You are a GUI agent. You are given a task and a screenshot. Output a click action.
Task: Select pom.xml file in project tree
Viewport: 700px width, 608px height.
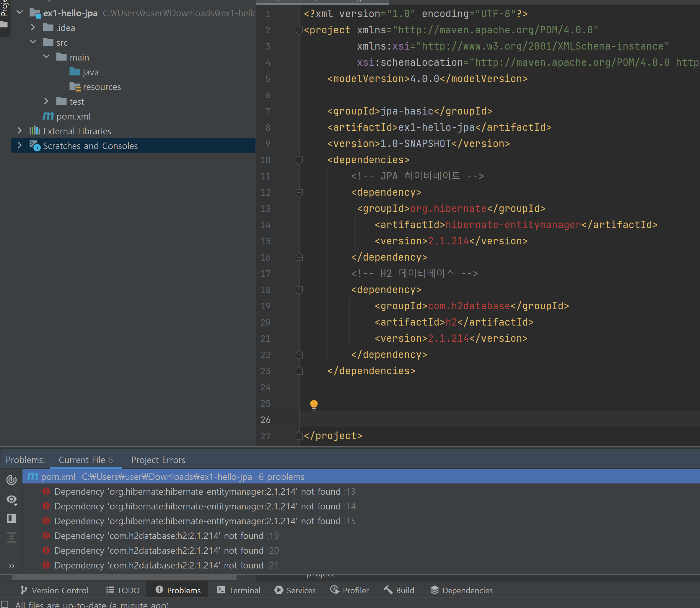[73, 116]
